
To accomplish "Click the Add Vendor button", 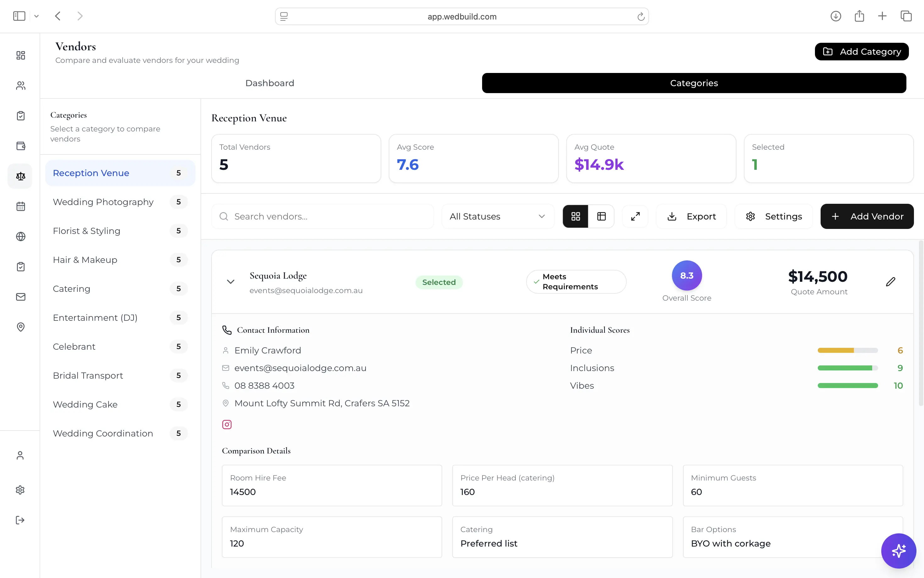I will tap(867, 216).
